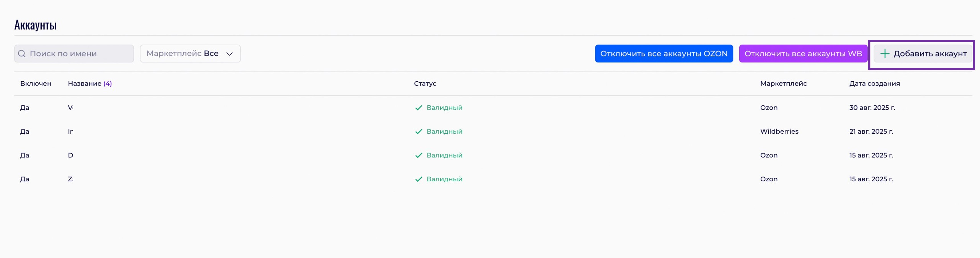This screenshot has width=980, height=258.
Task: Click the checkmark icon in the last row
Action: point(419,179)
